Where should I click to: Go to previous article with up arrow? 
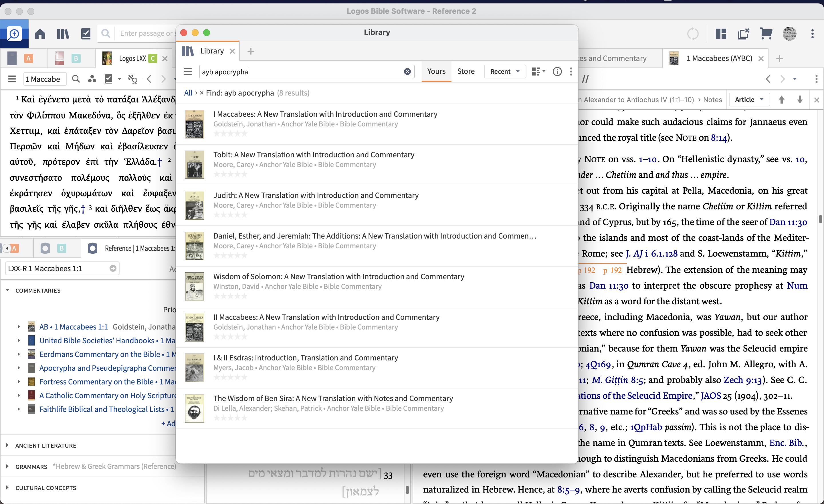[x=782, y=100]
